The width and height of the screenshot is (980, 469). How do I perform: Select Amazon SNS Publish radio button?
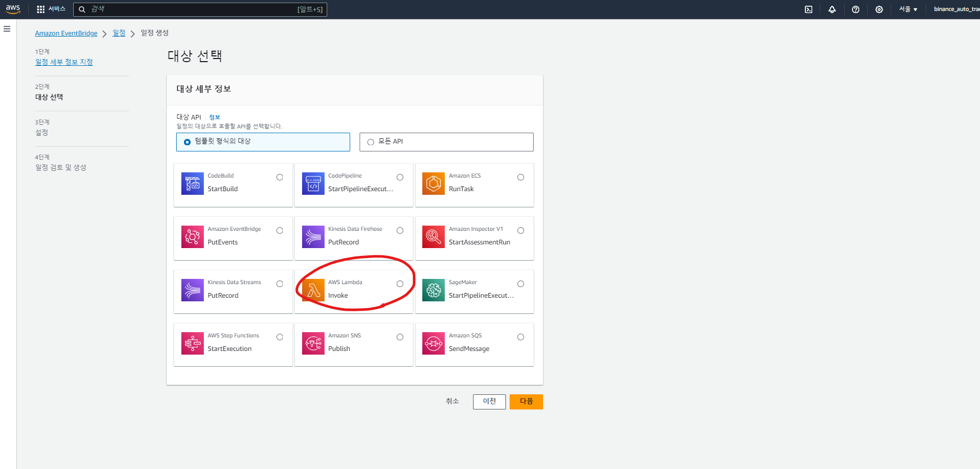click(400, 337)
